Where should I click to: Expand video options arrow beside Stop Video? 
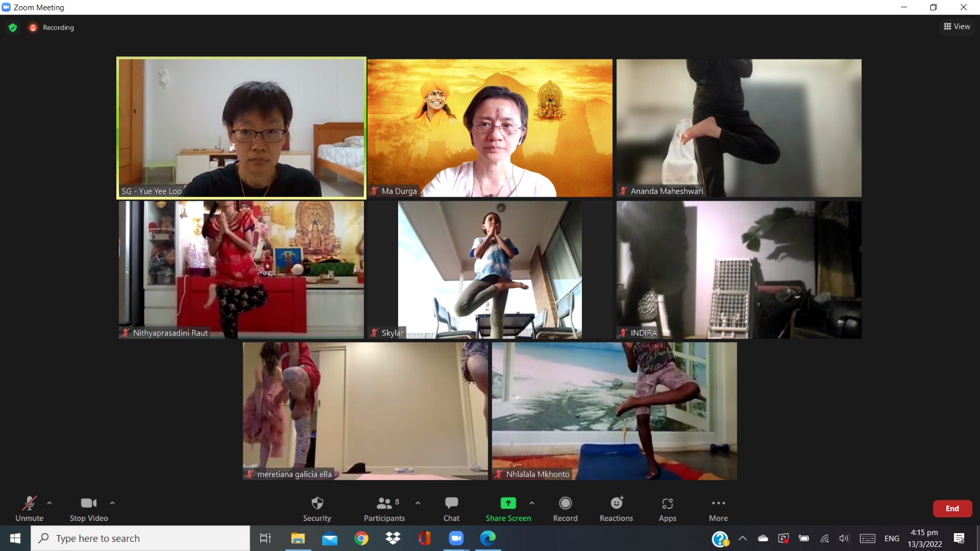[x=112, y=503]
